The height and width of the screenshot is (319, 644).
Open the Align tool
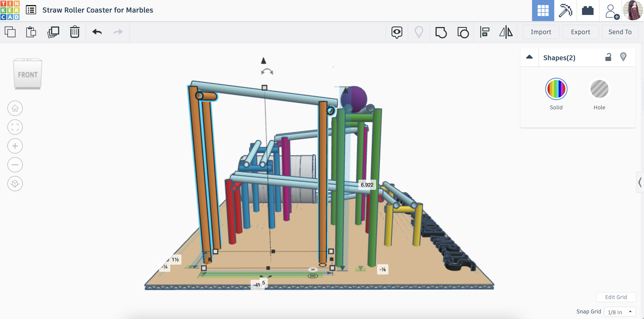pyautogui.click(x=485, y=32)
